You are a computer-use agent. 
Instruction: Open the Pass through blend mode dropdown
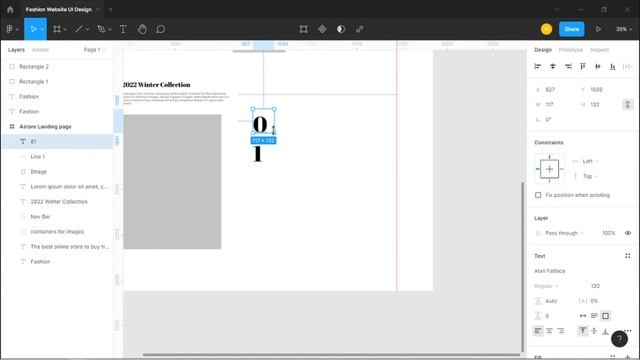(564, 233)
